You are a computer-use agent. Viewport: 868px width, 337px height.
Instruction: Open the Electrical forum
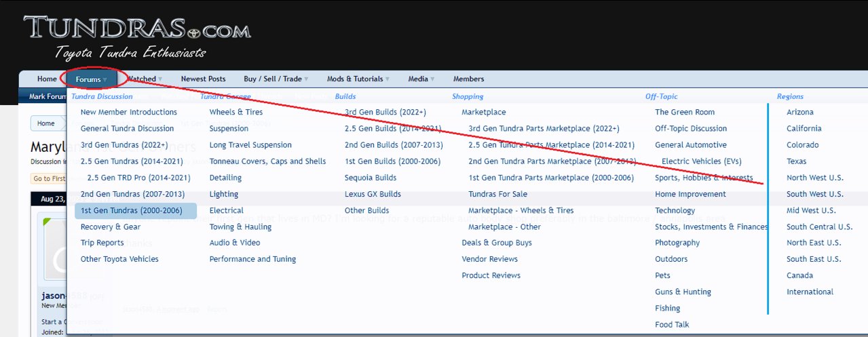coord(227,211)
